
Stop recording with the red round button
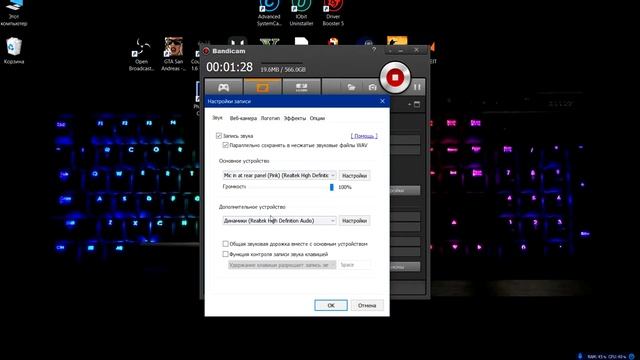(x=395, y=77)
